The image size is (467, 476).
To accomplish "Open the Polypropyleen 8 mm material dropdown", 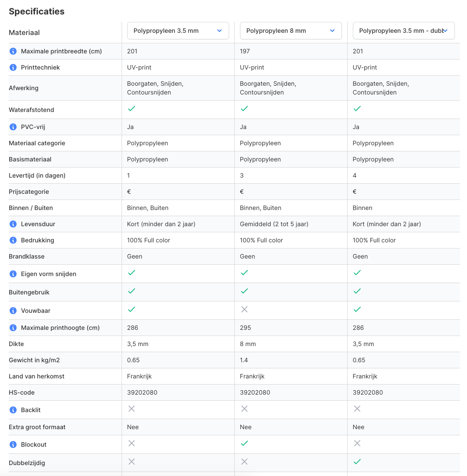I will [x=291, y=31].
